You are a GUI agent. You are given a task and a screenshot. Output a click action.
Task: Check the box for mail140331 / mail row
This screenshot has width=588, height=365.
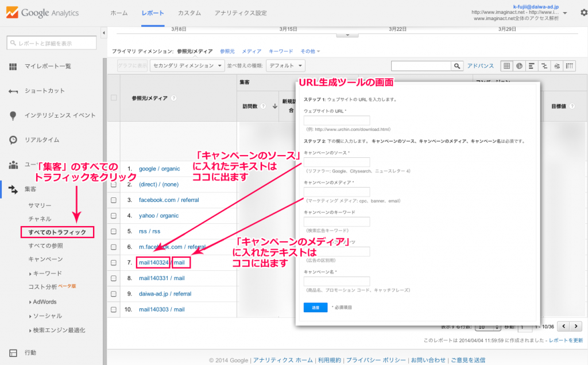coord(114,278)
